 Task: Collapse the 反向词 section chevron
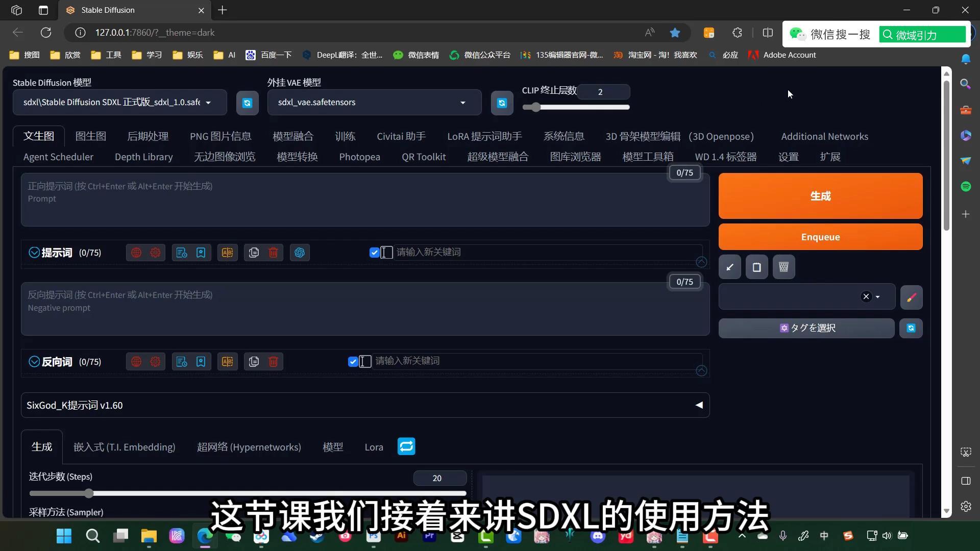34,362
